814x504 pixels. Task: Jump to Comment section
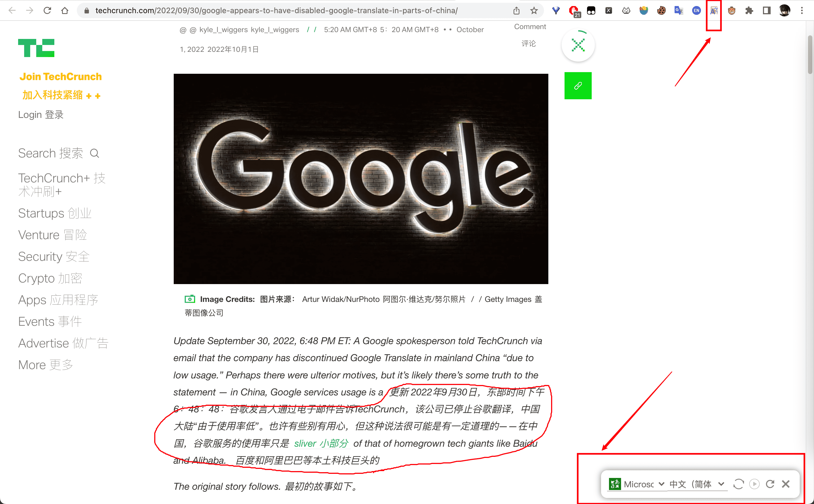point(530,35)
